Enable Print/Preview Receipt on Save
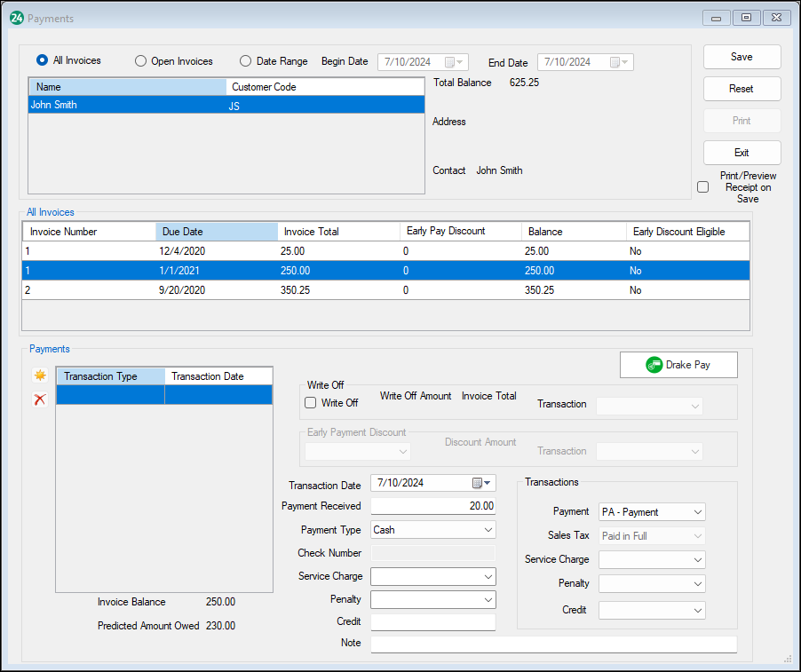Image resolution: width=801 pixels, height=672 pixels. [702, 186]
